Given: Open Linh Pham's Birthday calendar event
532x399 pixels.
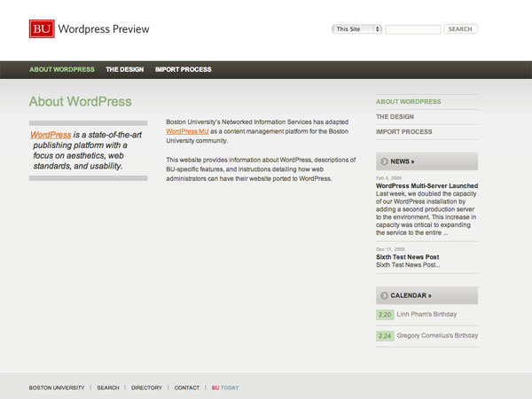Looking at the screenshot, I should tap(426, 314).
